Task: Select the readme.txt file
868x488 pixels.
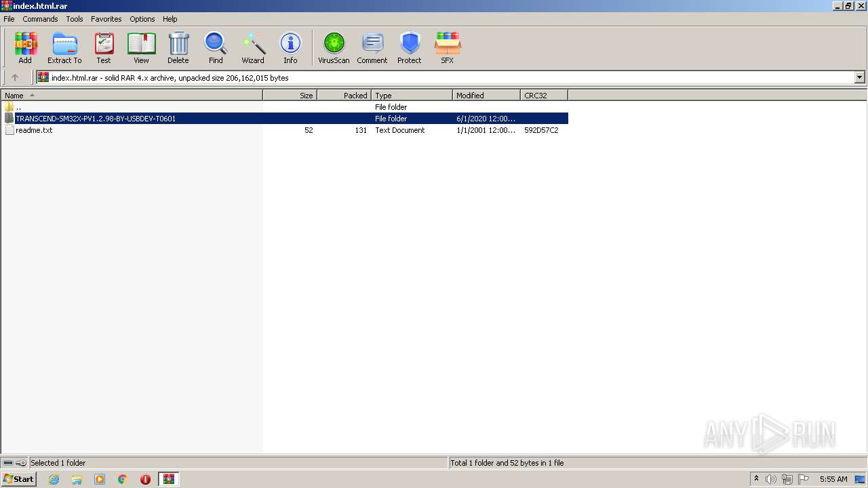Action: pyautogui.click(x=285, y=130)
